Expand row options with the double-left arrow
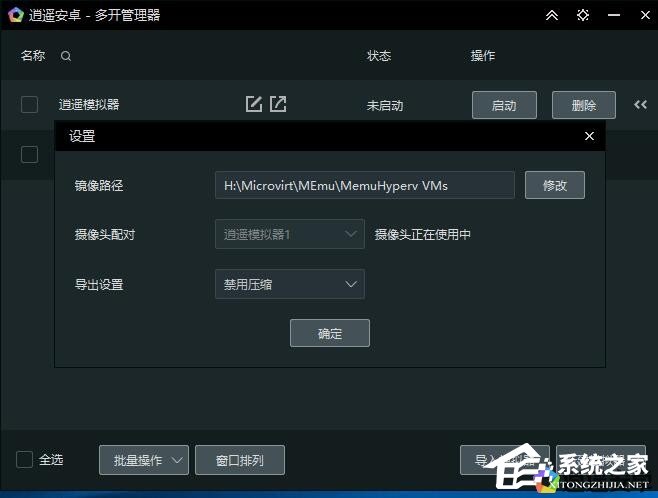 pyautogui.click(x=640, y=104)
